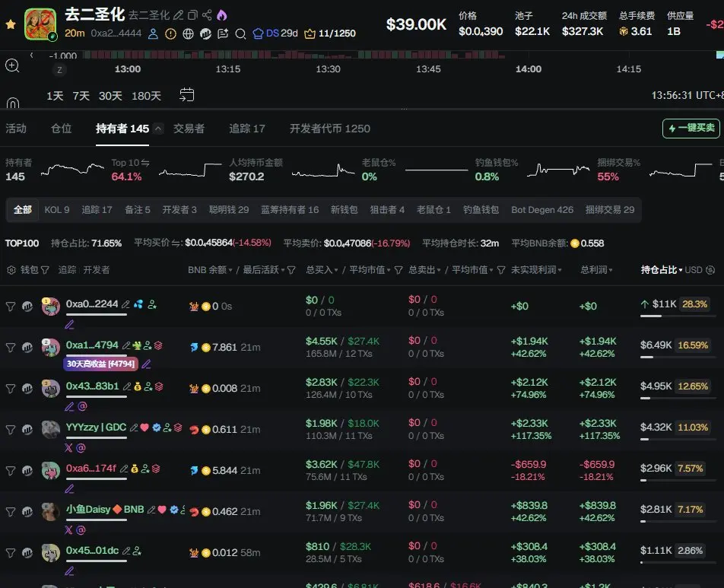Filter holders by 捆绑交易 29
The height and width of the screenshot is (588, 724).
pos(610,210)
